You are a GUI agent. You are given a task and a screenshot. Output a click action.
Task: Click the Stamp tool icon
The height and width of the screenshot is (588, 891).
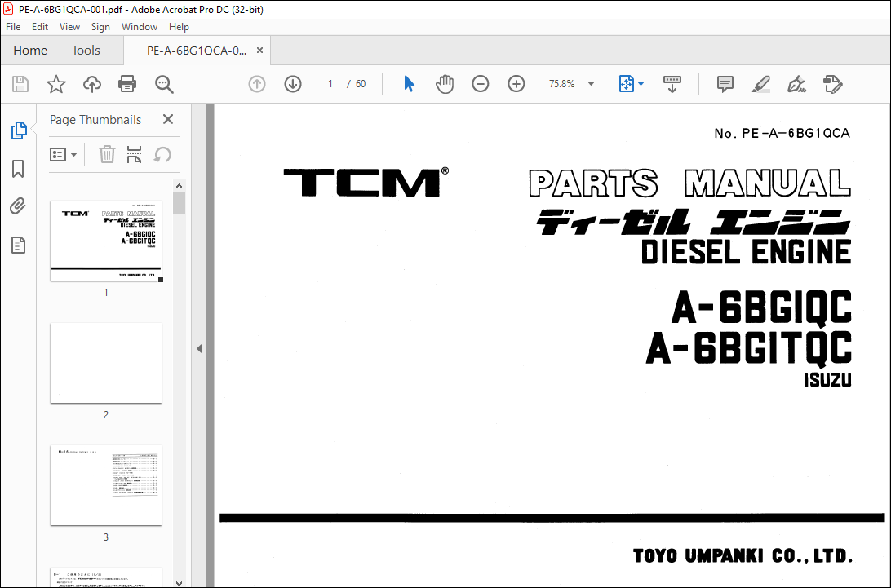[x=832, y=84]
